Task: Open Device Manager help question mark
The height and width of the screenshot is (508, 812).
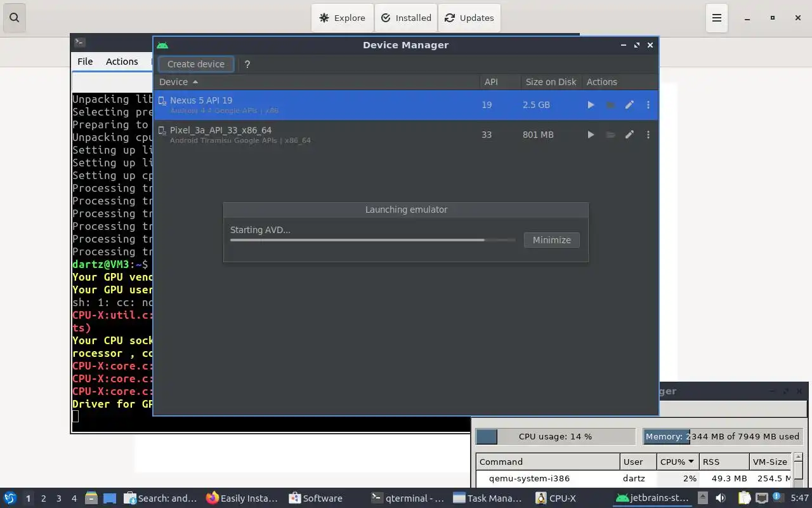Action: (x=247, y=64)
